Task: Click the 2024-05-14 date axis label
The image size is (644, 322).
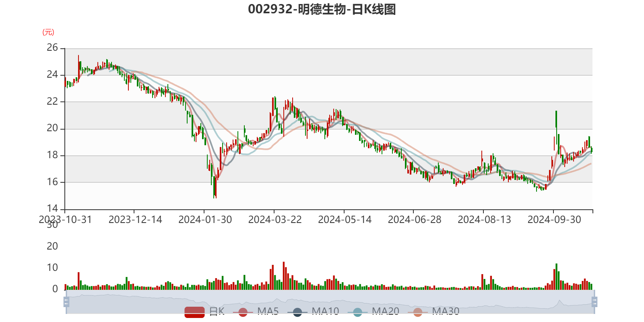Action: click(345, 220)
